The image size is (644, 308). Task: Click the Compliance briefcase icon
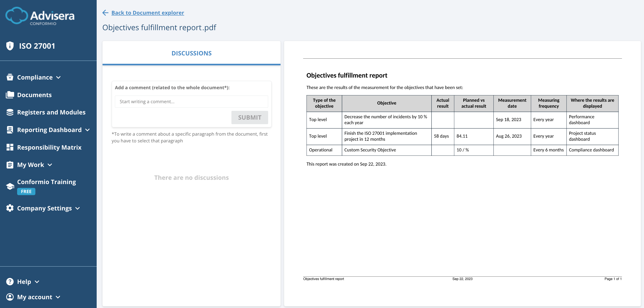pos(9,77)
